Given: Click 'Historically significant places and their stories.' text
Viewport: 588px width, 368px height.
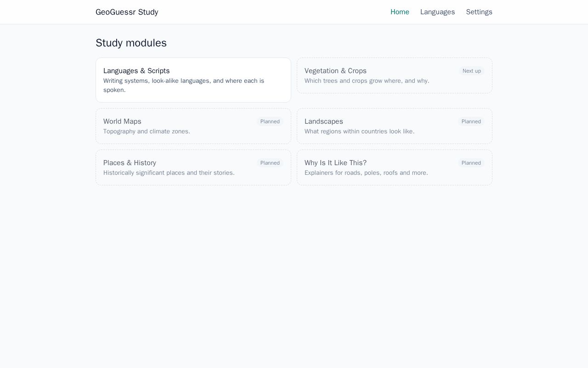Looking at the screenshot, I should (169, 173).
